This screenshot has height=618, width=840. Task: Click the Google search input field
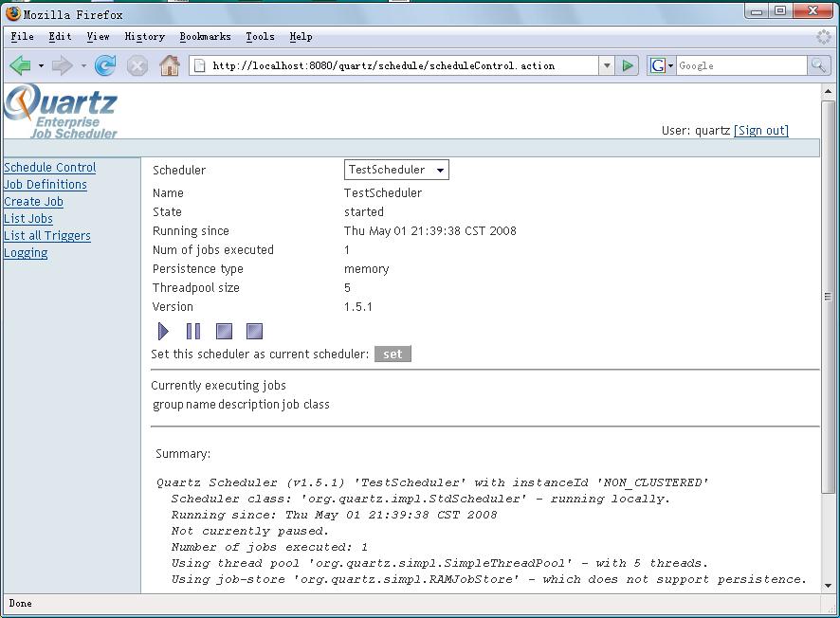(x=741, y=65)
